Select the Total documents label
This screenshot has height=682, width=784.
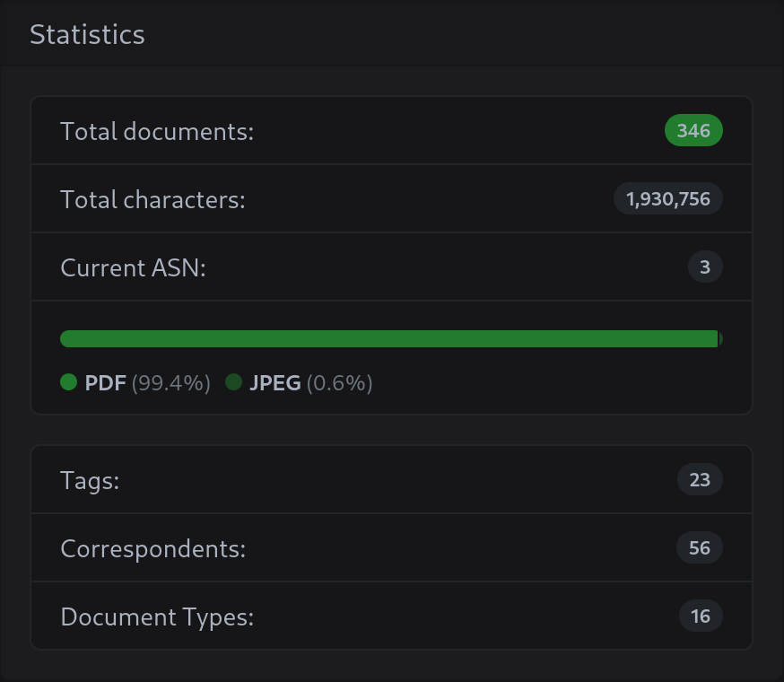click(x=157, y=132)
